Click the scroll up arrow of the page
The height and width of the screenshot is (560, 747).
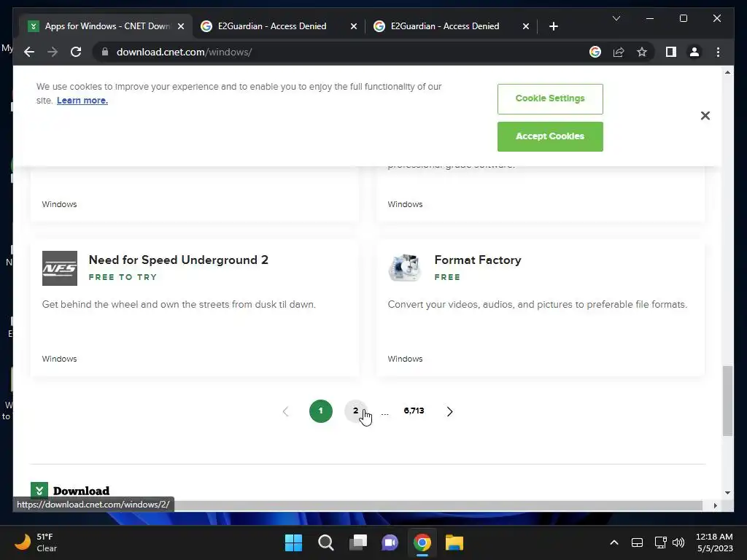coord(727,72)
